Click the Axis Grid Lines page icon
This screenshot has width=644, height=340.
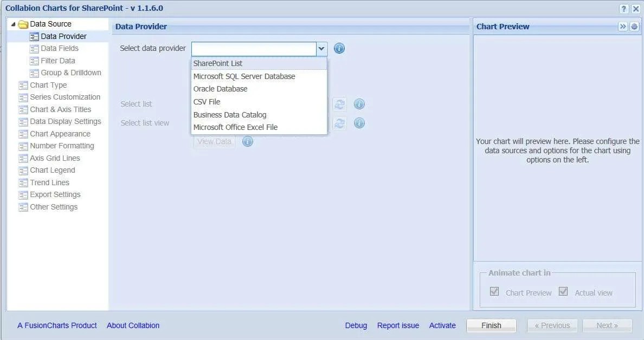pyautogui.click(x=23, y=158)
